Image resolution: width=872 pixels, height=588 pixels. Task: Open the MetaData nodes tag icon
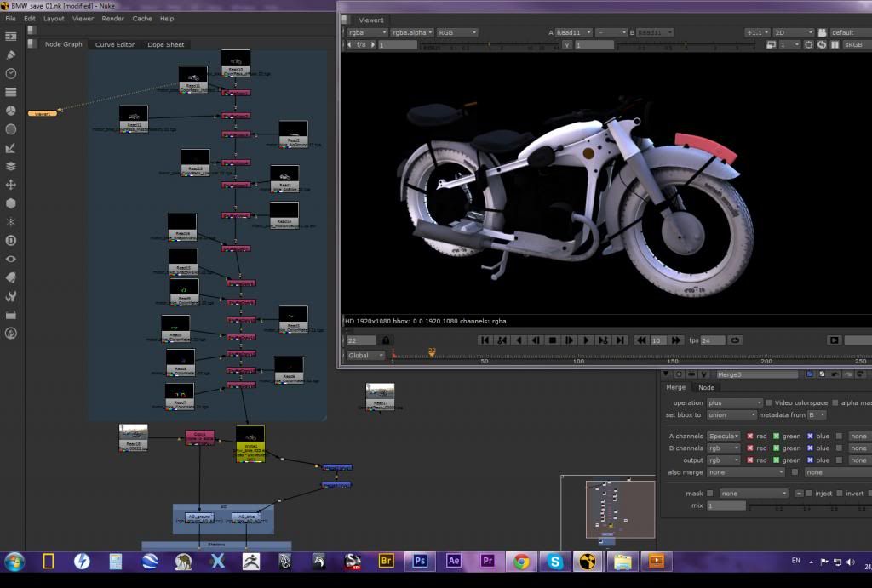tap(10, 277)
